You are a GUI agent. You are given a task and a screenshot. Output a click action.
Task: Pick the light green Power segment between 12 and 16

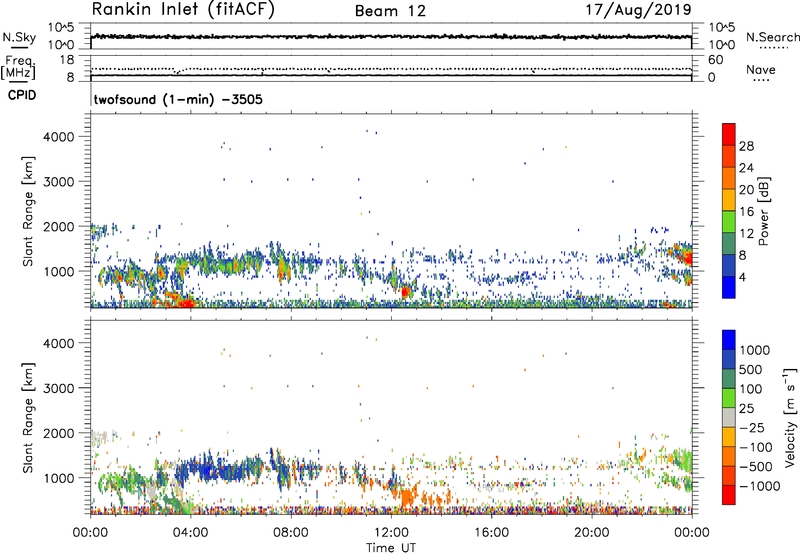coord(729,221)
